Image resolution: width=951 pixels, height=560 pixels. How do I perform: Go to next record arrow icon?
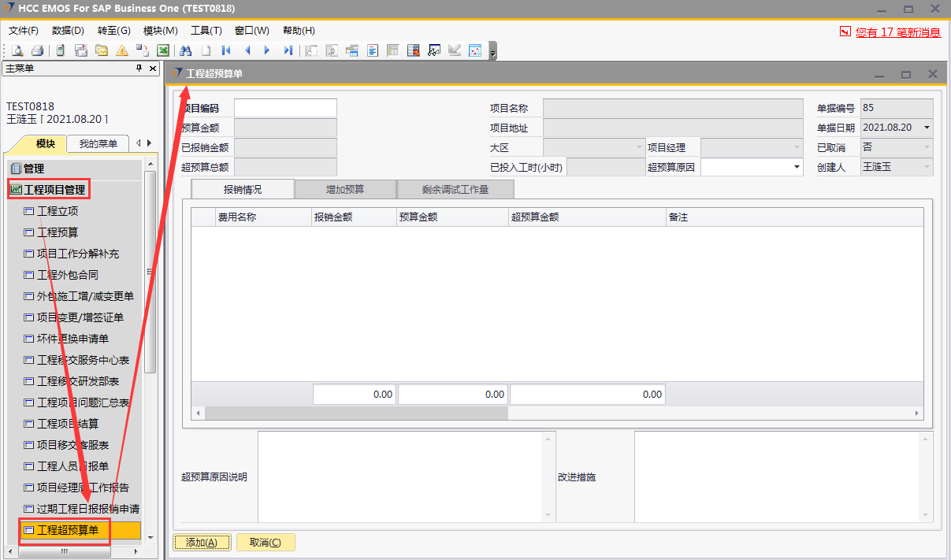[x=267, y=50]
